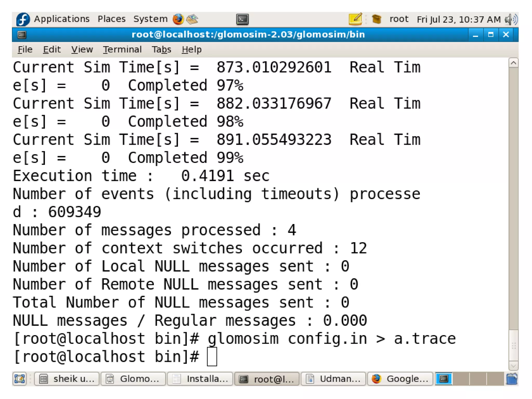Open the terminal launcher in top panel
This screenshot has height=399, width=532.
pyautogui.click(x=242, y=19)
